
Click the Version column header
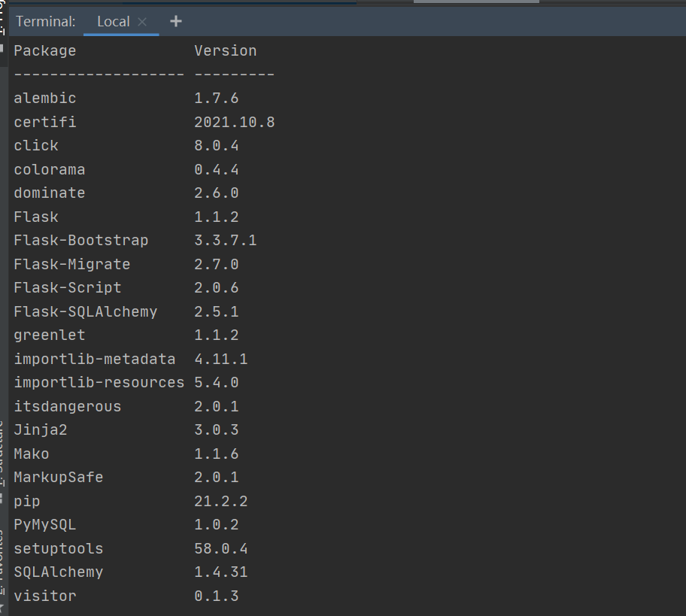click(x=226, y=50)
